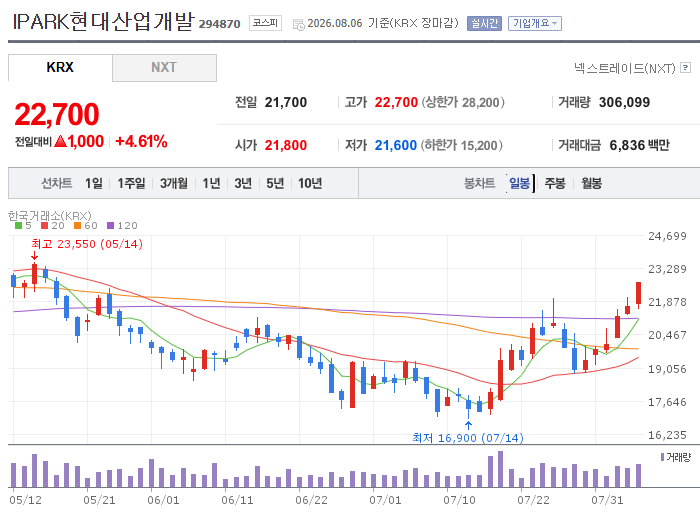Click the calendar clock icon beside the date
The width and height of the screenshot is (700, 516).
point(298,25)
